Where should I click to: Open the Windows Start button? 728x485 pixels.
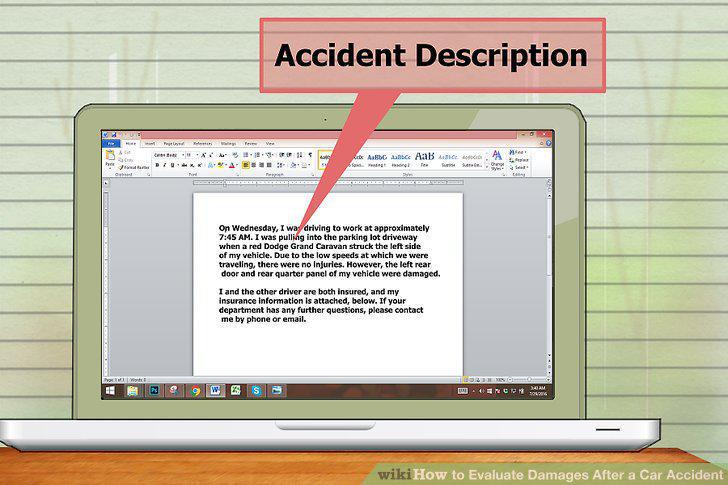[x=110, y=391]
